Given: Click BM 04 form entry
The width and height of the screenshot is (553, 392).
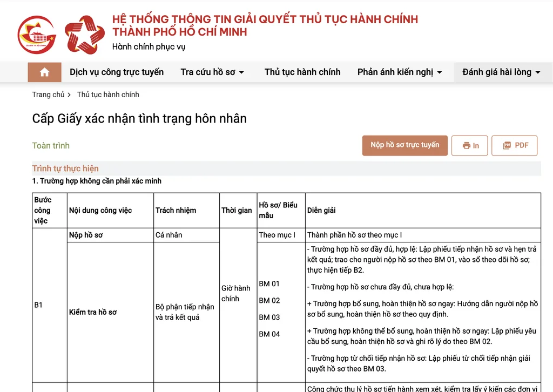Looking at the screenshot, I should click(269, 334).
